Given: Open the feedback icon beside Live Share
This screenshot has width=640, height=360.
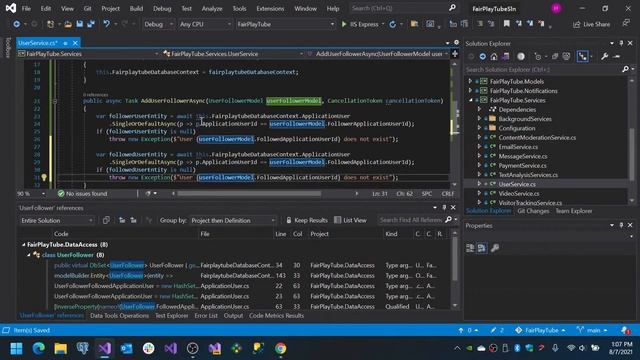Looking at the screenshot, I should pyautogui.click(x=626, y=23).
